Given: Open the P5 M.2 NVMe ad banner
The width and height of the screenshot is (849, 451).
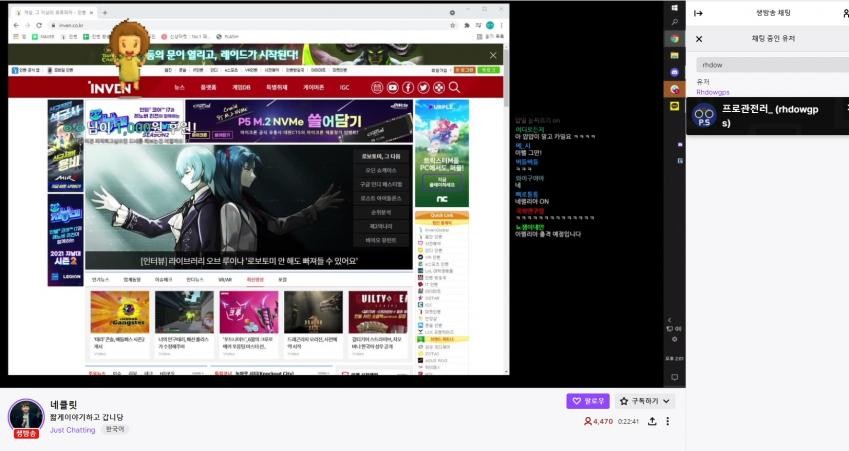Looking at the screenshot, I should pos(299,121).
